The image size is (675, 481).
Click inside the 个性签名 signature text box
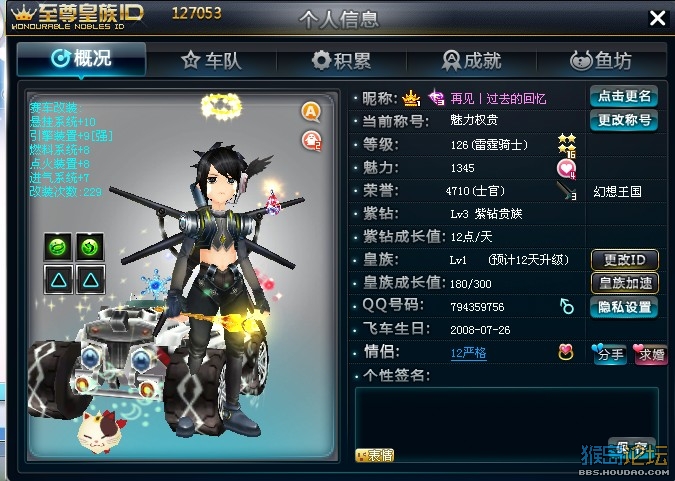tap(507, 424)
